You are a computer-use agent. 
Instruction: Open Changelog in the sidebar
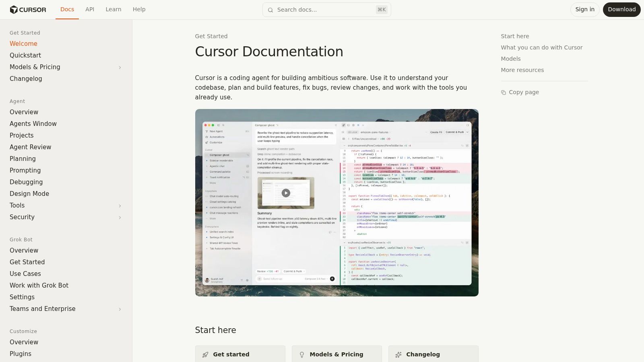[x=26, y=79]
